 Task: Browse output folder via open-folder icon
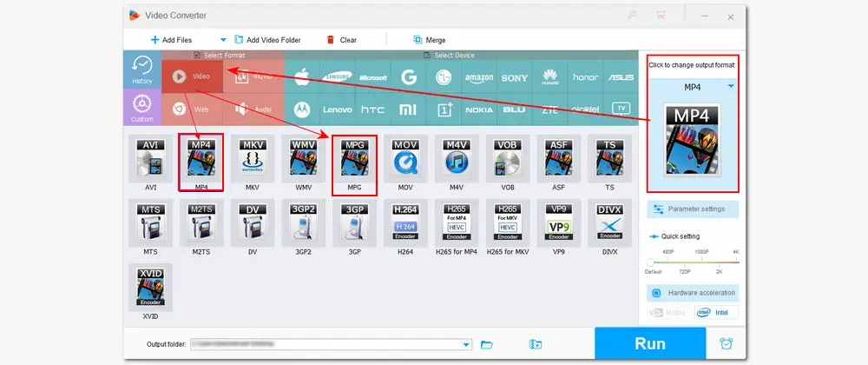pos(487,344)
